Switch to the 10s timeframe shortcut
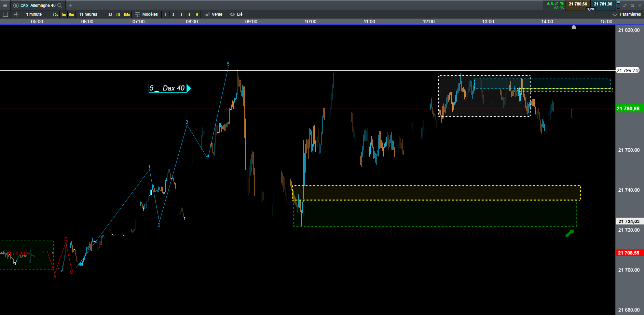The image size is (644, 315). pyautogui.click(x=55, y=14)
